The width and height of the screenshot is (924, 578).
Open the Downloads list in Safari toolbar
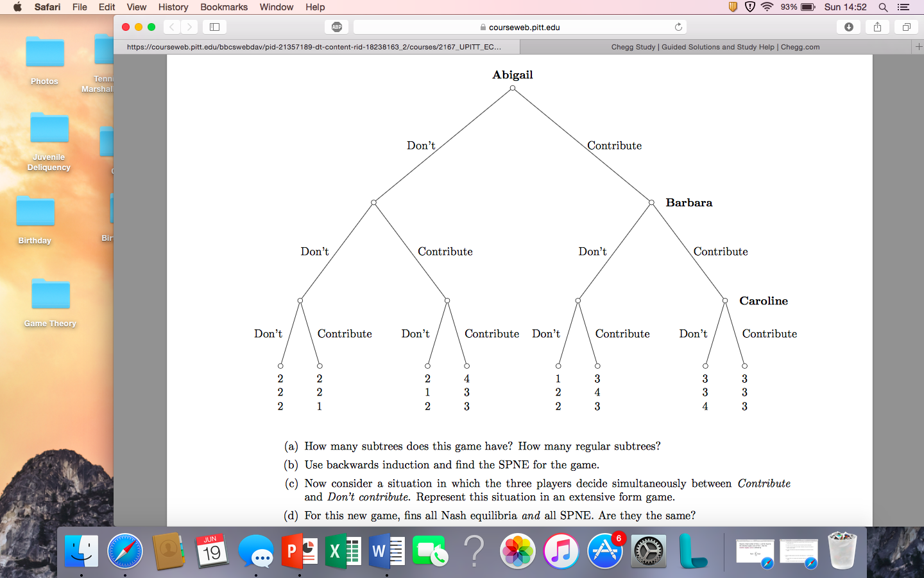coord(848,27)
